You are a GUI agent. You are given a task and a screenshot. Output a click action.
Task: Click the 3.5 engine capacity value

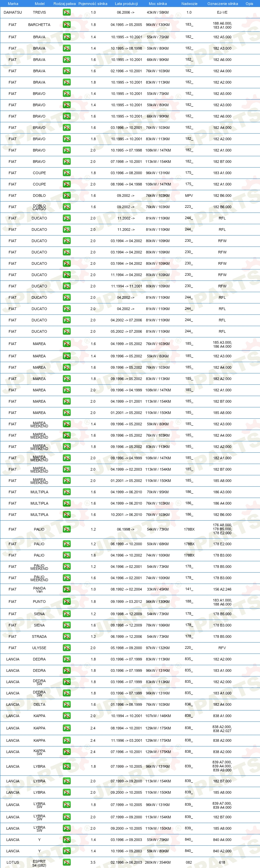coord(93,863)
